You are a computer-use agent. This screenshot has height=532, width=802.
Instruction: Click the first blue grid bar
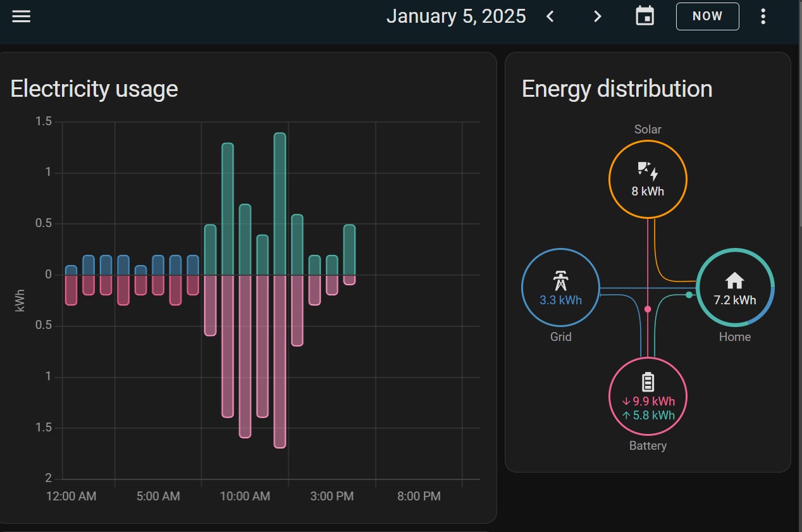[x=71, y=270]
